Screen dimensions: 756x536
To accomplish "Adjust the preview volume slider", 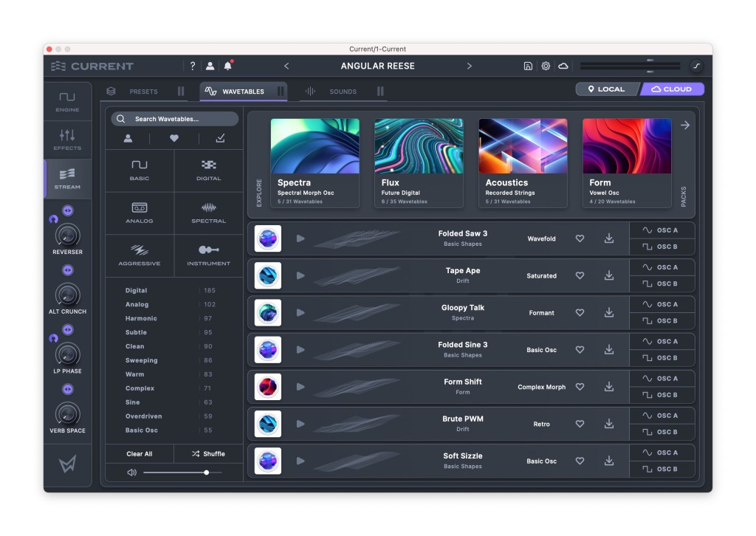I will [206, 473].
